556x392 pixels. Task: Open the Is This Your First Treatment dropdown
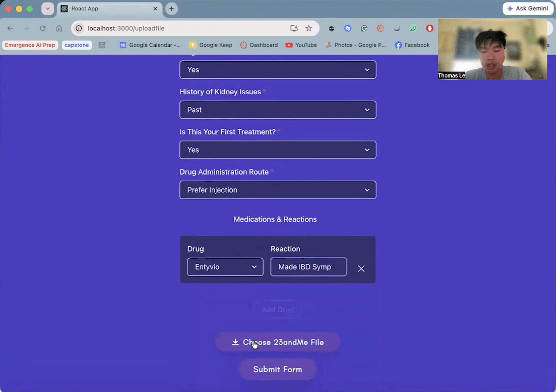pos(278,150)
